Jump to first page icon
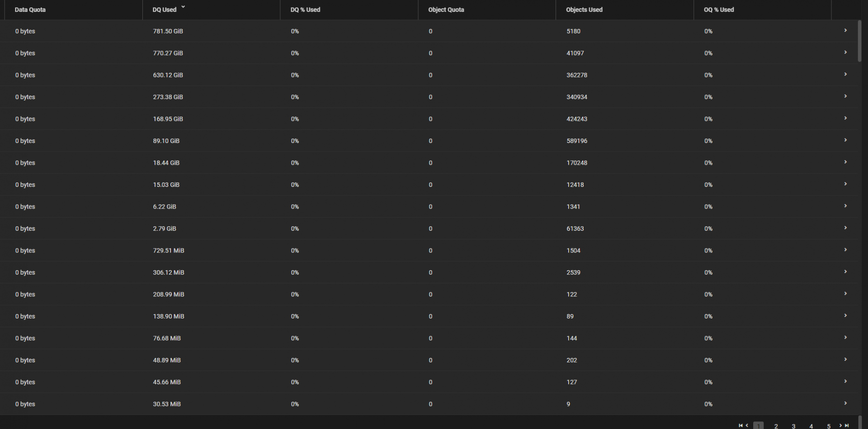The height and width of the screenshot is (429, 868). [x=741, y=425]
